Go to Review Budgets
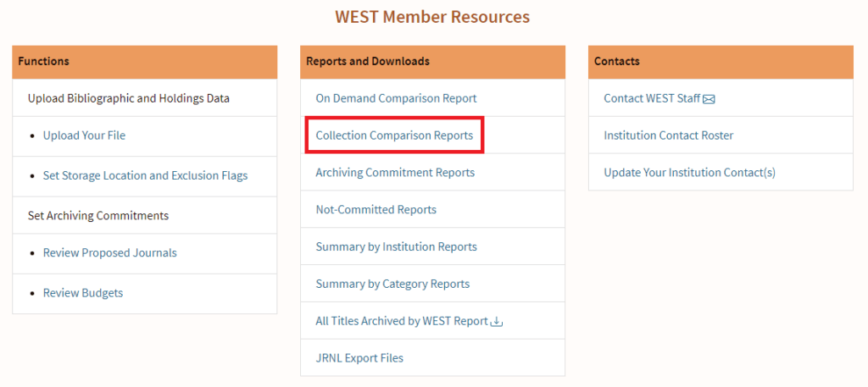 click(83, 293)
